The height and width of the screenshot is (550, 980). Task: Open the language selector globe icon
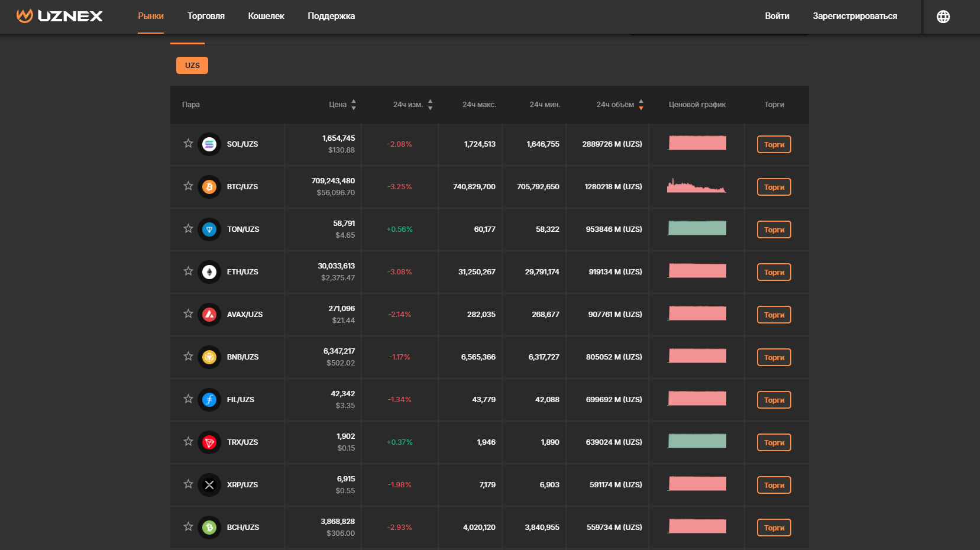click(x=943, y=16)
